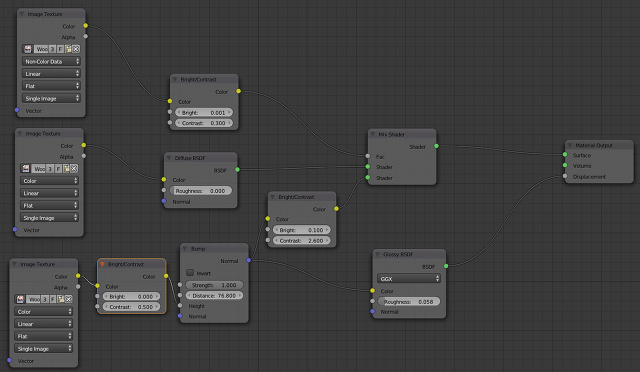The image size is (640, 372).
Task: Click the Contrast 2.600 value field
Action: point(302,241)
